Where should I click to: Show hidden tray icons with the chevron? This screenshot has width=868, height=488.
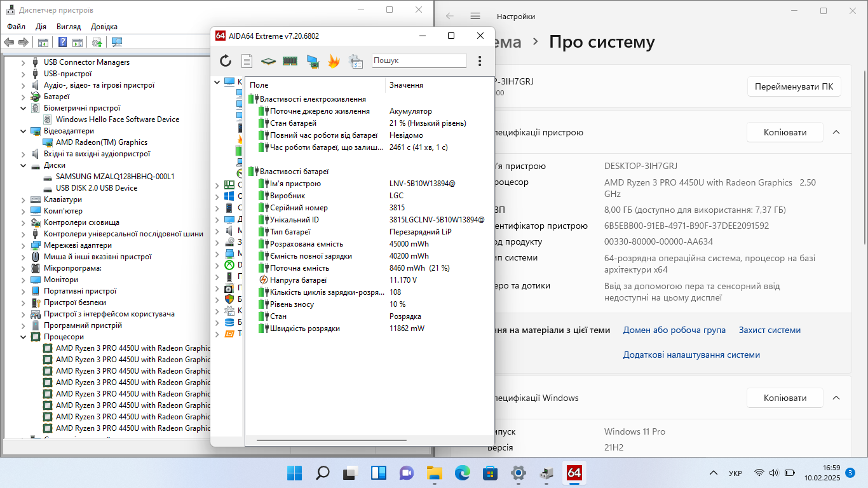click(714, 473)
